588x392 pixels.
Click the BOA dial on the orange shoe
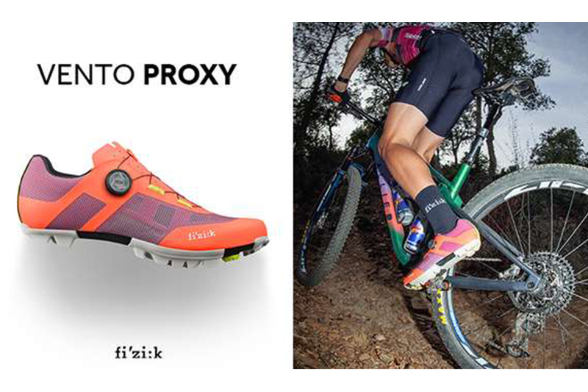pyautogui.click(x=118, y=182)
